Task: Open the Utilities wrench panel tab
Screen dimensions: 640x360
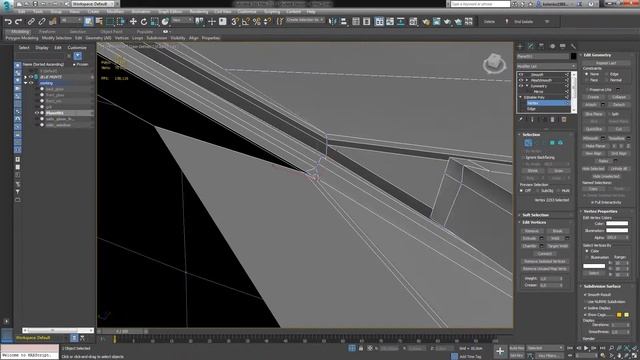Action: click(x=573, y=46)
